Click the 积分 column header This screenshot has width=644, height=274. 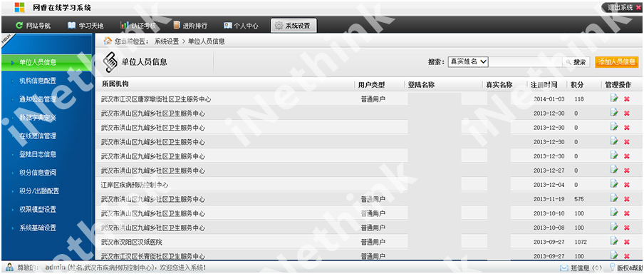point(576,85)
